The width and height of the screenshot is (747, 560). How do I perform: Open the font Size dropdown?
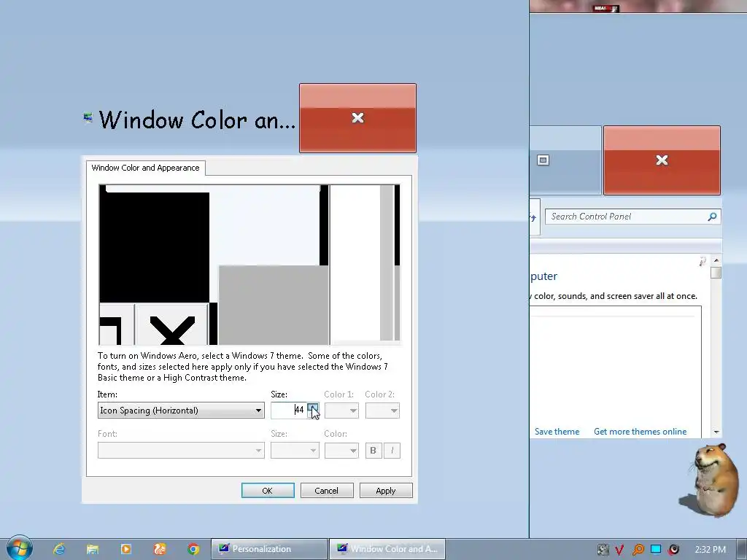coord(295,451)
